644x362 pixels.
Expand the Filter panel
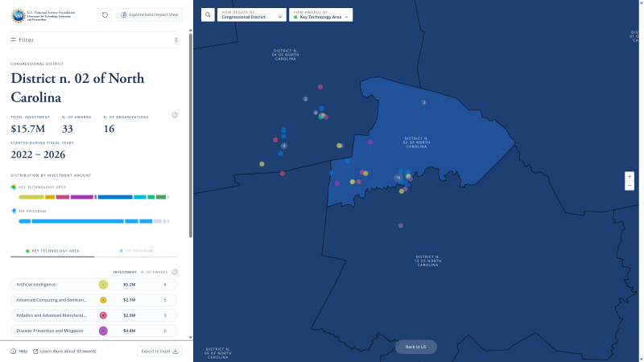(x=94, y=39)
